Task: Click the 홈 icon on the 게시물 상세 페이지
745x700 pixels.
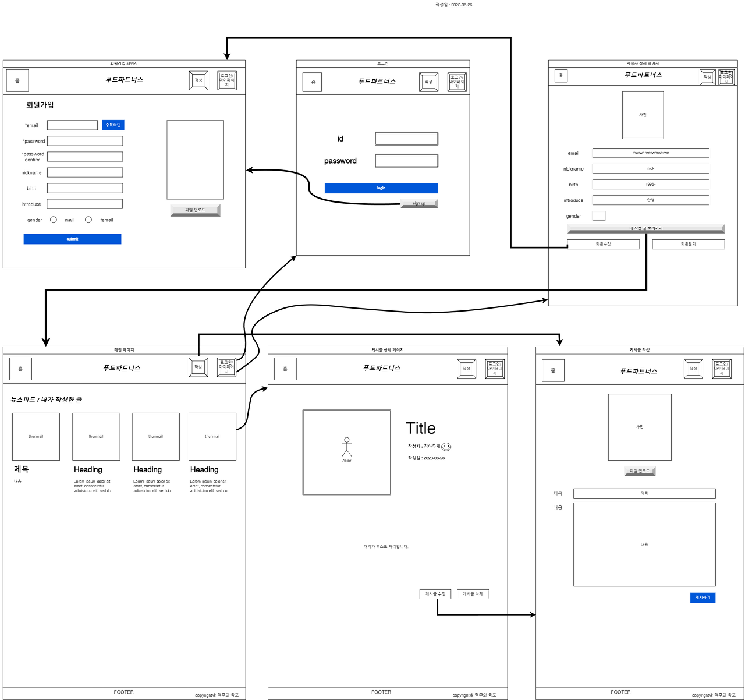Action: (x=285, y=369)
